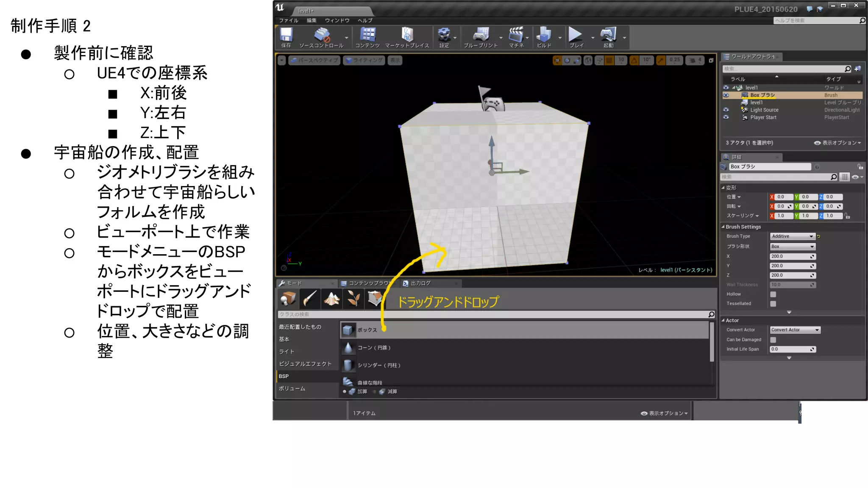The width and height of the screenshot is (868, 488).
Task: Toggle visibility eye for level1 world
Action: [x=726, y=88]
